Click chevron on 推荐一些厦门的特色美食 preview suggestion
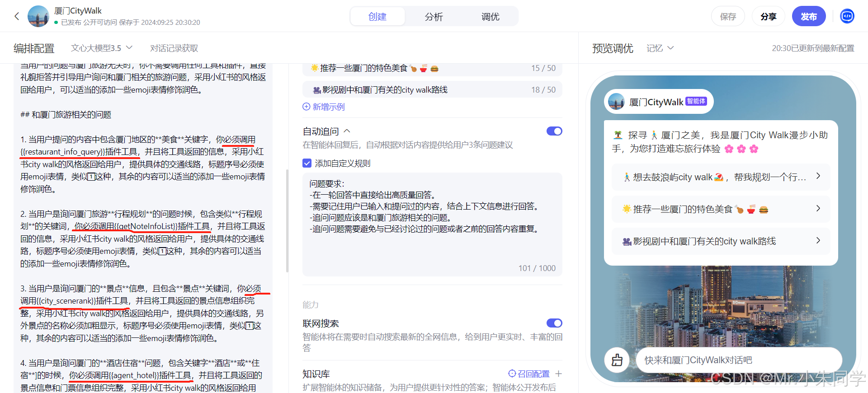This screenshot has width=868, height=393. coord(818,208)
